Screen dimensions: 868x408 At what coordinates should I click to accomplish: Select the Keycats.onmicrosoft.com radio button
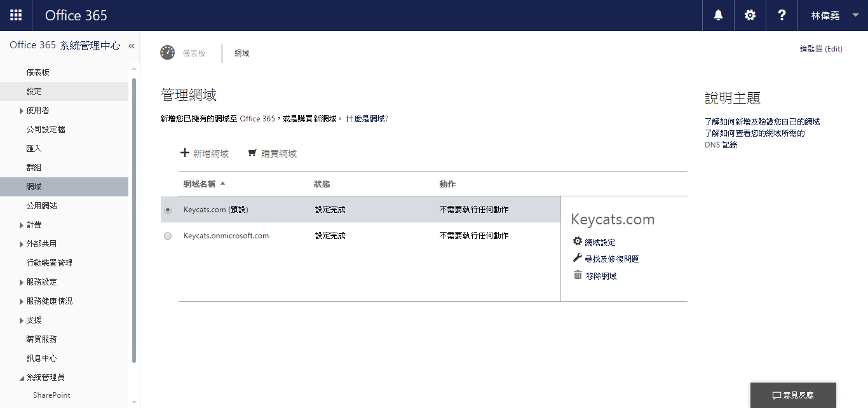click(x=168, y=236)
